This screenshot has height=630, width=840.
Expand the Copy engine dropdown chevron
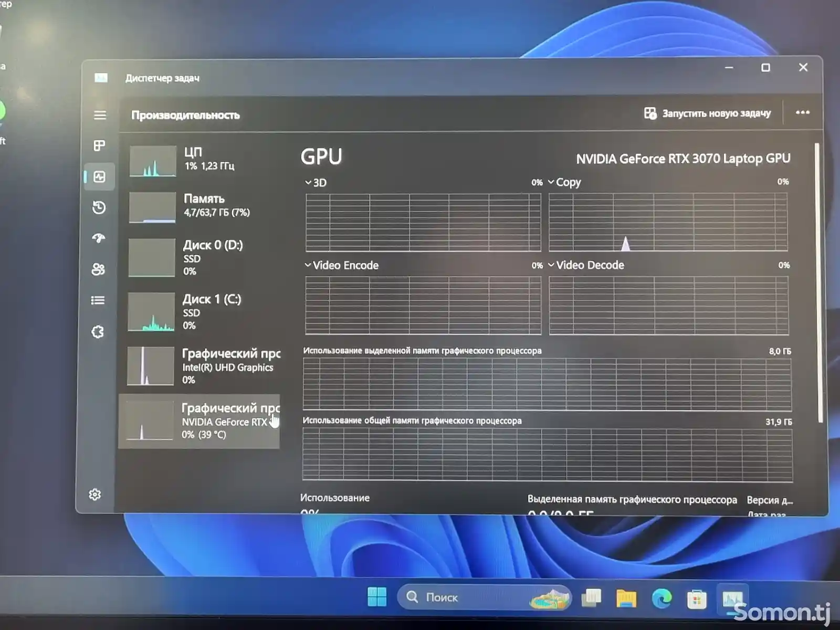[x=551, y=182]
